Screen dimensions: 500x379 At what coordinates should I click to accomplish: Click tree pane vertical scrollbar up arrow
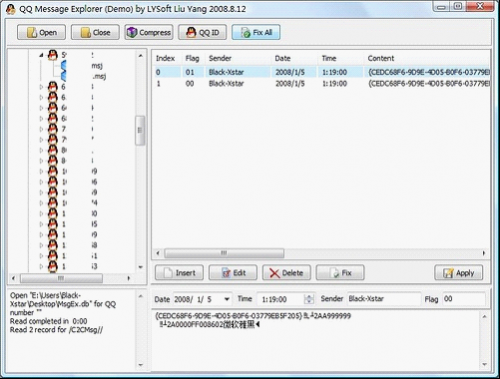point(141,56)
